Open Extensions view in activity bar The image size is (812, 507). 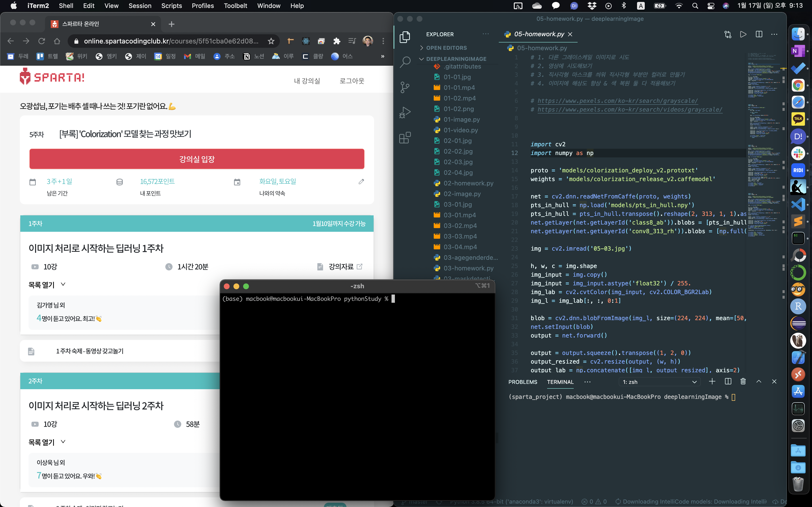(405, 137)
